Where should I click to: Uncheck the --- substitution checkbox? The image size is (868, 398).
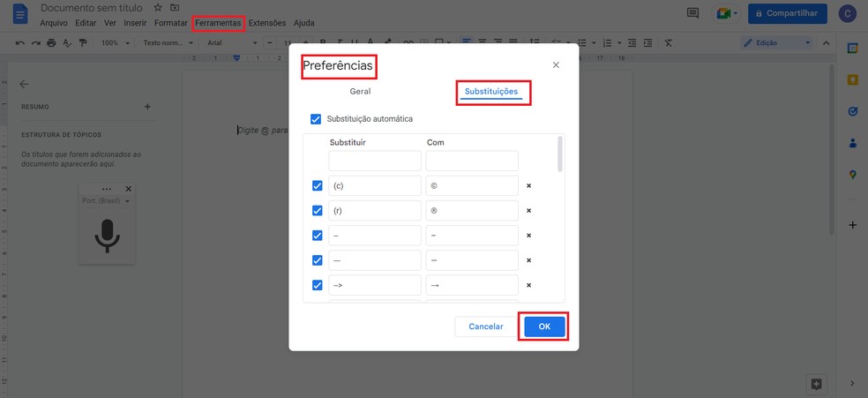[318, 260]
